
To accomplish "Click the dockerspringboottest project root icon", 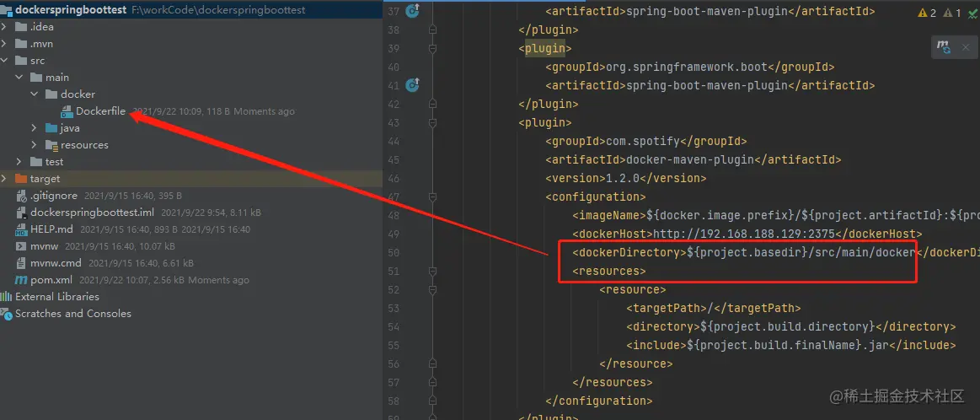I will pos(6,10).
